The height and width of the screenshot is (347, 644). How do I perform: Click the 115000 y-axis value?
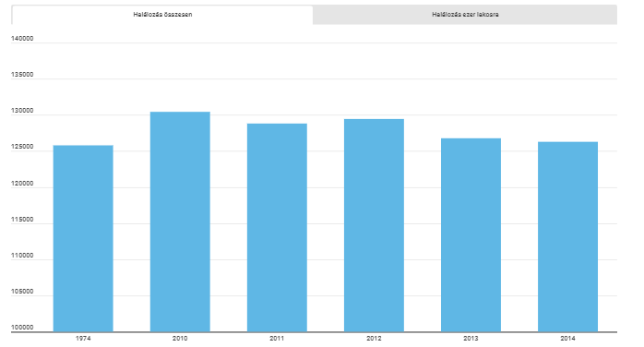point(22,220)
